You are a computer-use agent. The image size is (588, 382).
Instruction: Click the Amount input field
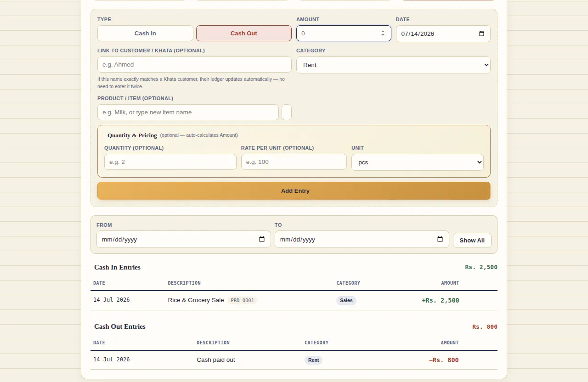344,34
